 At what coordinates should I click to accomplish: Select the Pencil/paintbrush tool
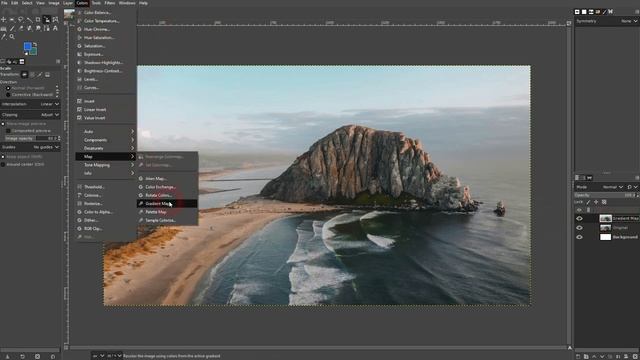coord(12,28)
